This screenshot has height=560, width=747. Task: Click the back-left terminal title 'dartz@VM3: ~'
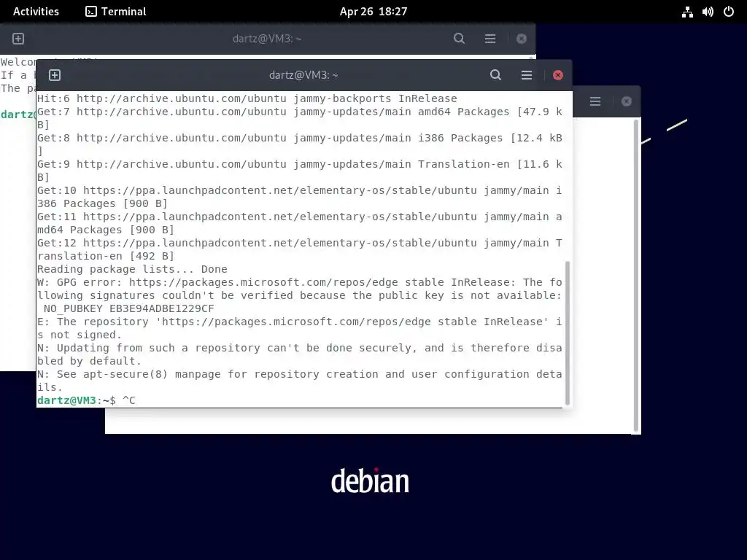tap(267, 39)
